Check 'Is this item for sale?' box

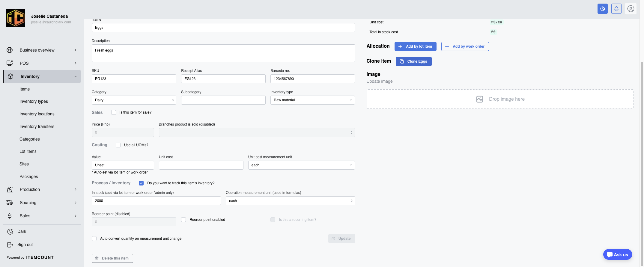[x=114, y=112]
